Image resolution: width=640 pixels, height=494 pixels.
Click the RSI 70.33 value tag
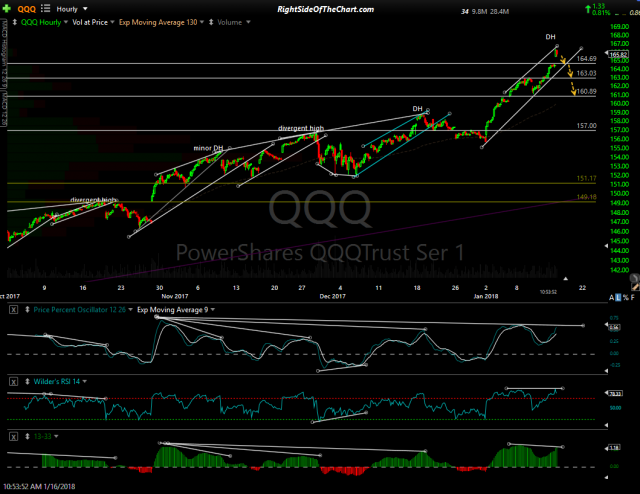coord(615,394)
